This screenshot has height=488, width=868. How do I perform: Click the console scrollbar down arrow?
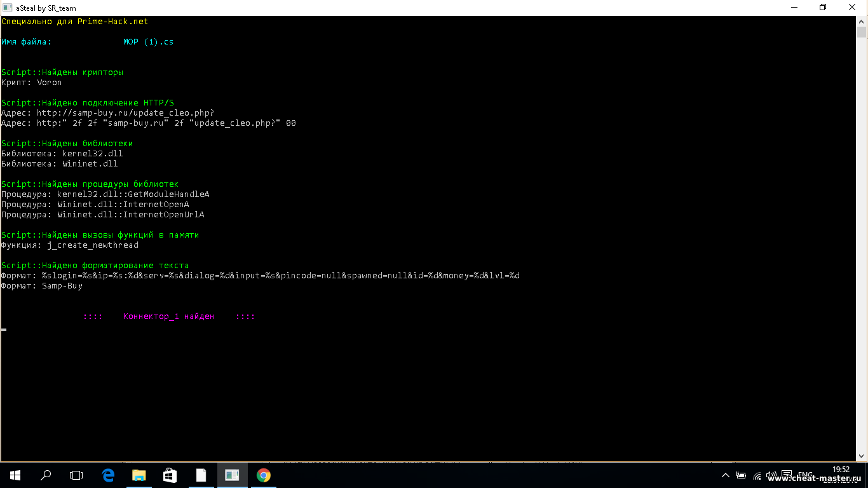point(861,456)
